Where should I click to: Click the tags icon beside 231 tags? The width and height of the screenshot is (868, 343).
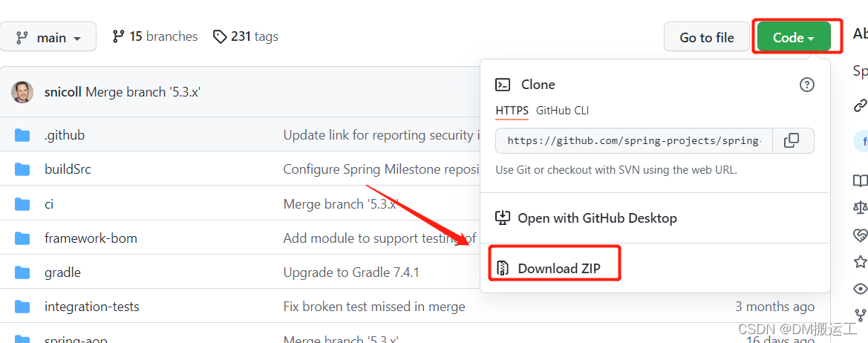click(x=220, y=36)
